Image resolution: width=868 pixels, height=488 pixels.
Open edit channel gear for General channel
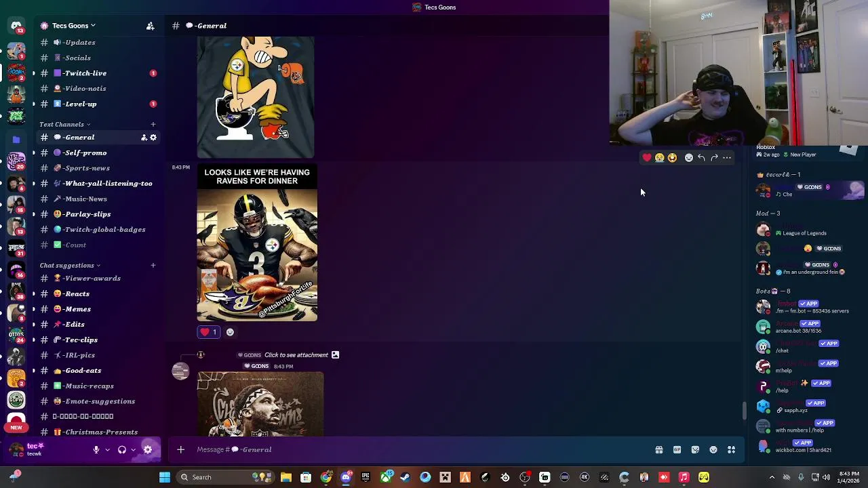pos(153,138)
